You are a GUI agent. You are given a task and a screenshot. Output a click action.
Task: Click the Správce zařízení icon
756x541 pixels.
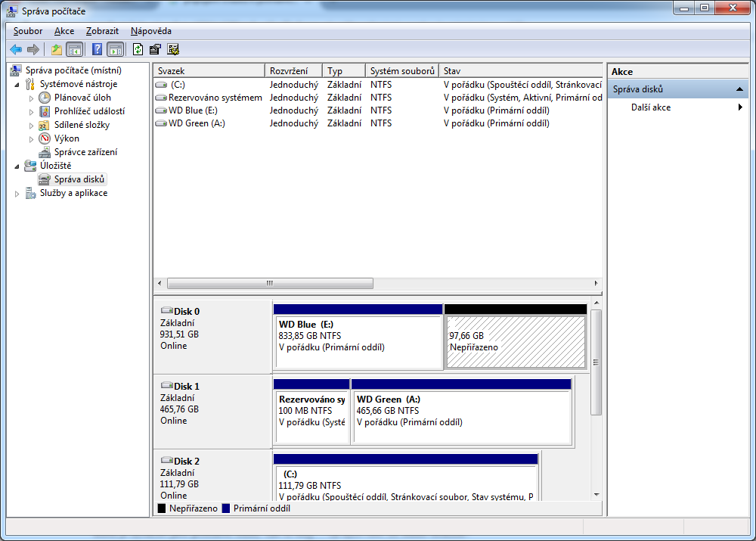[x=45, y=152]
